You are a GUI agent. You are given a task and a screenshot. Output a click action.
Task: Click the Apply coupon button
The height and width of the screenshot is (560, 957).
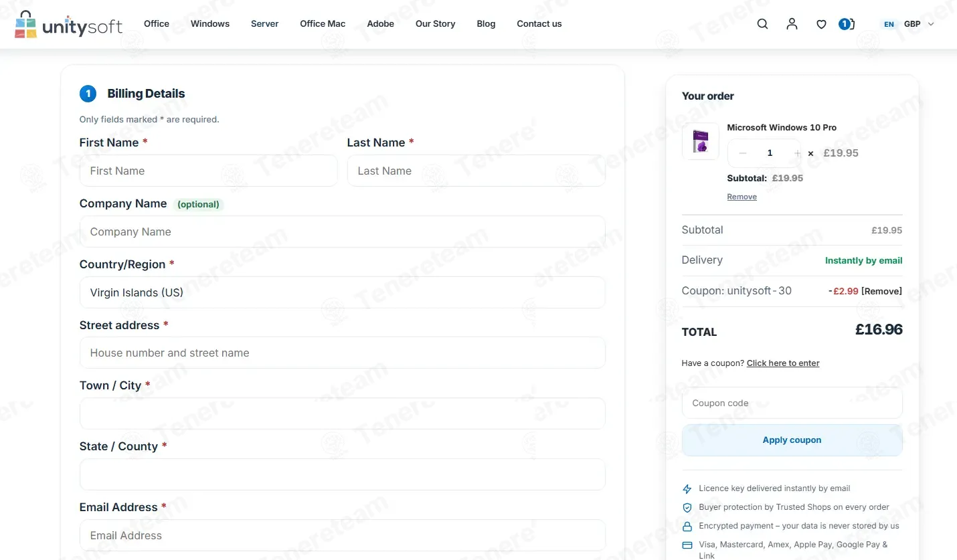[x=792, y=440]
